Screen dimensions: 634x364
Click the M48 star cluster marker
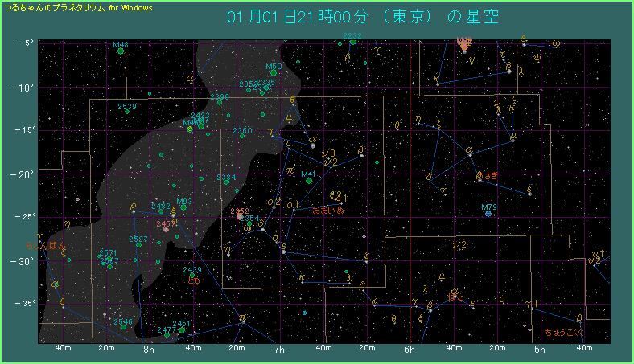pyautogui.click(x=121, y=51)
